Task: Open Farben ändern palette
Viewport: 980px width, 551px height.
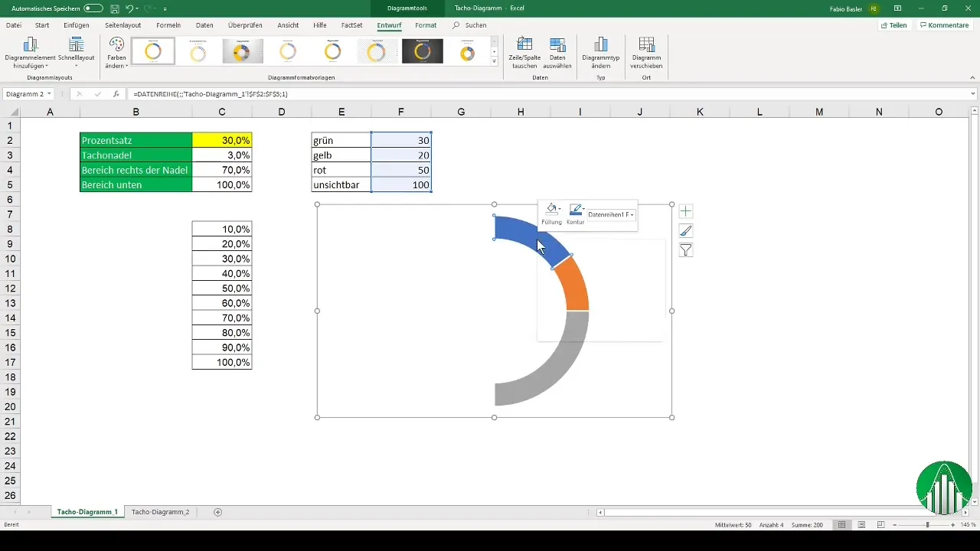Action: click(116, 53)
